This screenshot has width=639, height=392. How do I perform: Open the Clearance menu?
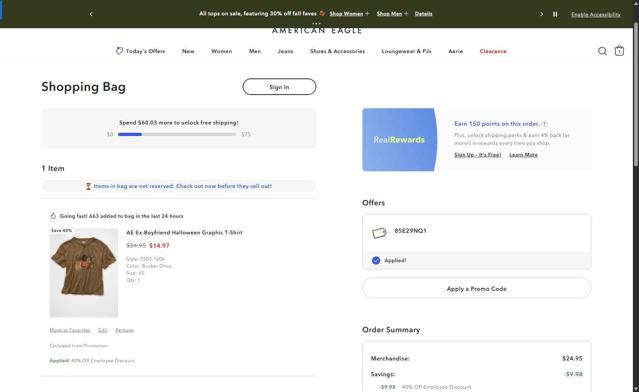click(x=493, y=51)
